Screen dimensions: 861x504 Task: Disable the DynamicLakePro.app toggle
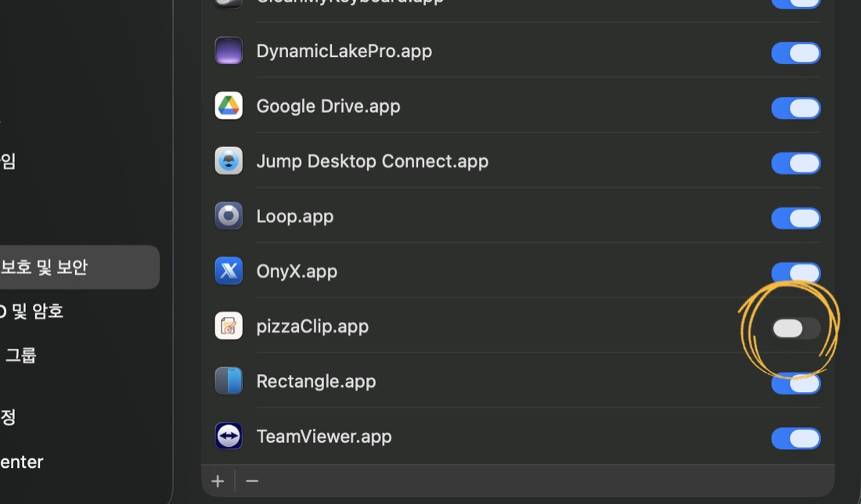point(796,53)
